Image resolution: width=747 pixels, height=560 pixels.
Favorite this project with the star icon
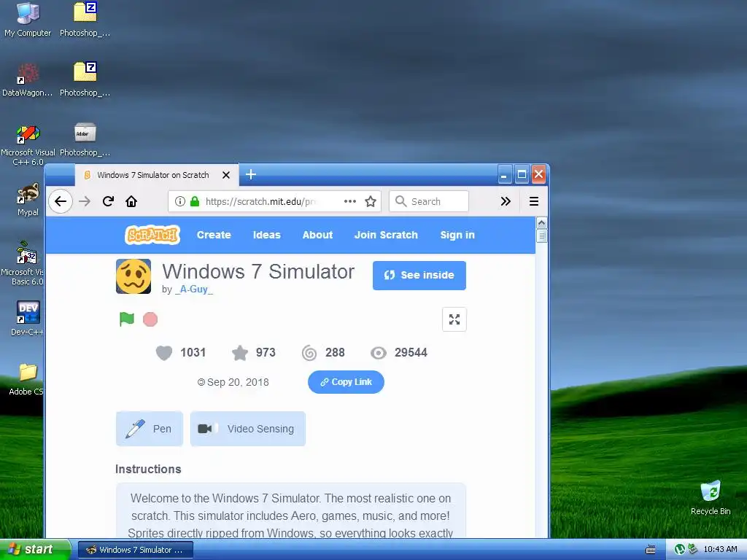pyautogui.click(x=239, y=353)
